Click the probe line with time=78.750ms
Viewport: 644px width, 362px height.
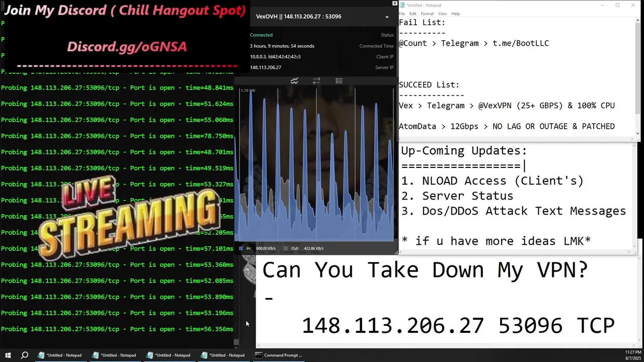click(117, 136)
